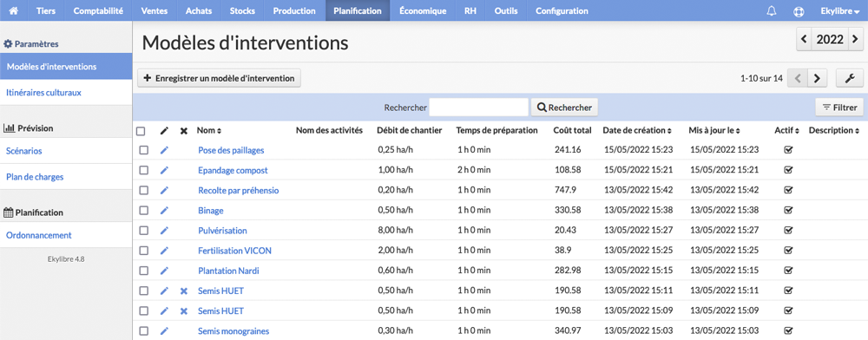The image size is (868, 340).
Task: Open the Économique menu
Action: (423, 10)
